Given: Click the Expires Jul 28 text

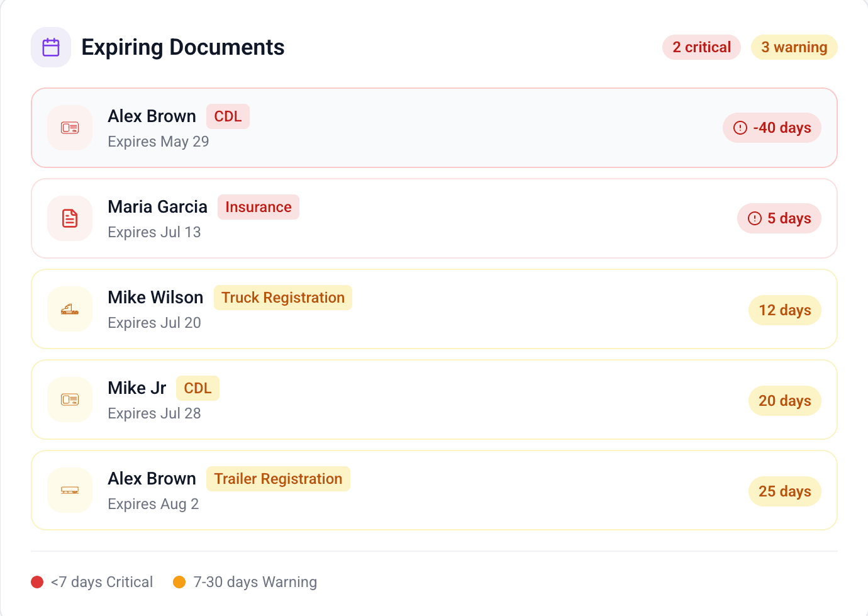Looking at the screenshot, I should tap(154, 413).
